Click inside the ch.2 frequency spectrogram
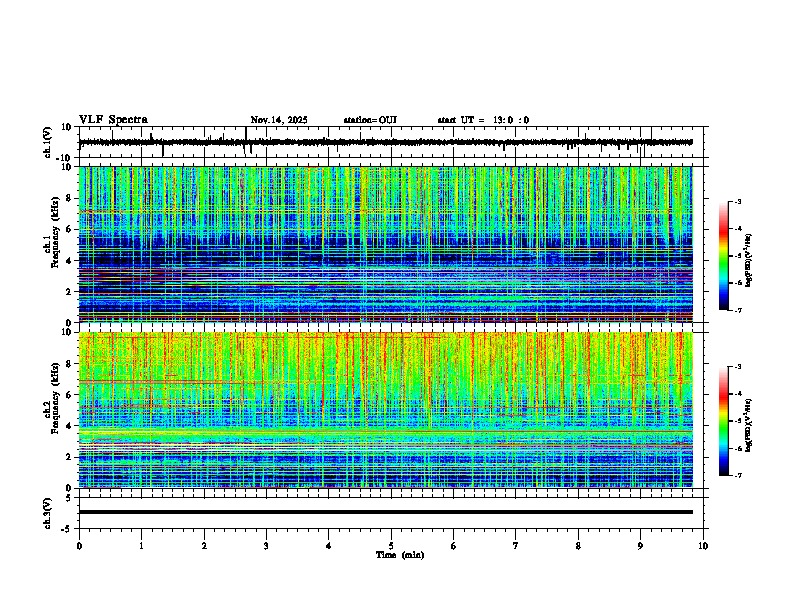Image resolution: width=792 pixels, height=612 pixels. tap(386, 410)
